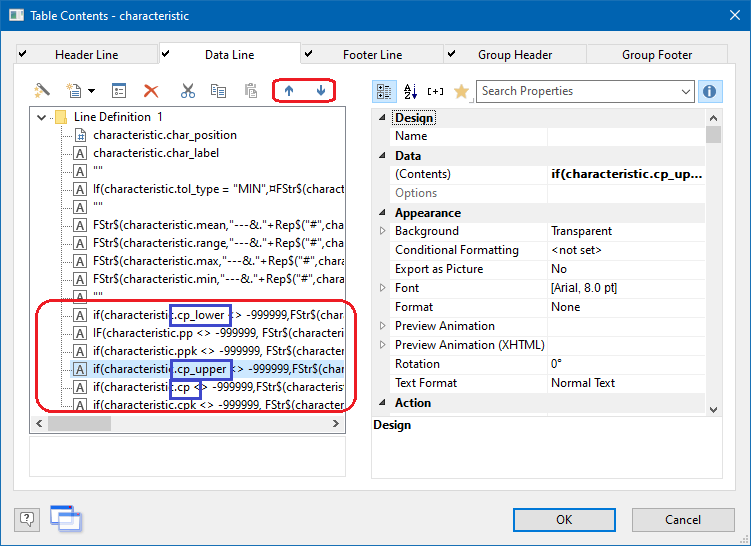Click the help question mark button
The width and height of the screenshot is (751, 546).
(x=27, y=519)
